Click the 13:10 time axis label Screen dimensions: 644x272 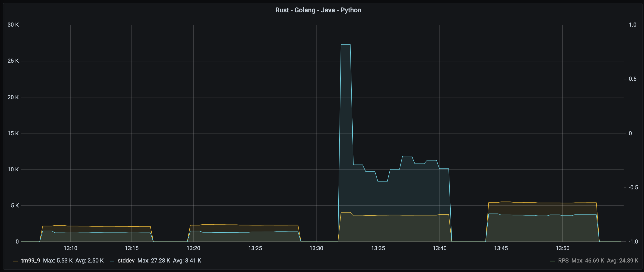(70, 248)
